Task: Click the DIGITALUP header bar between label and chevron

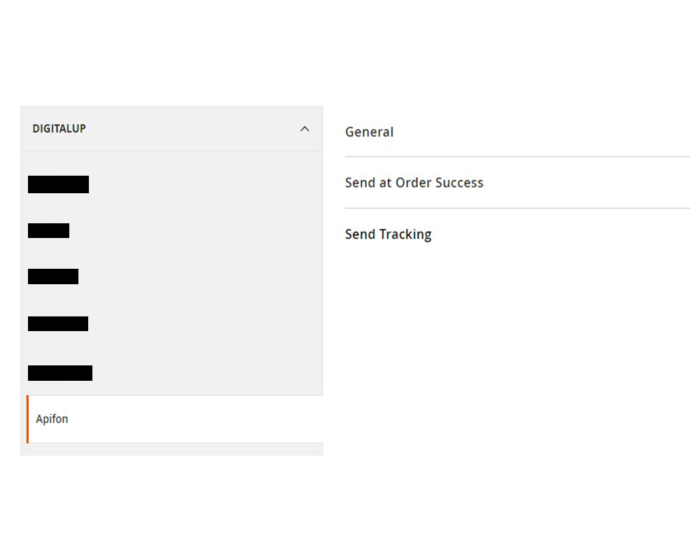Action: point(190,129)
